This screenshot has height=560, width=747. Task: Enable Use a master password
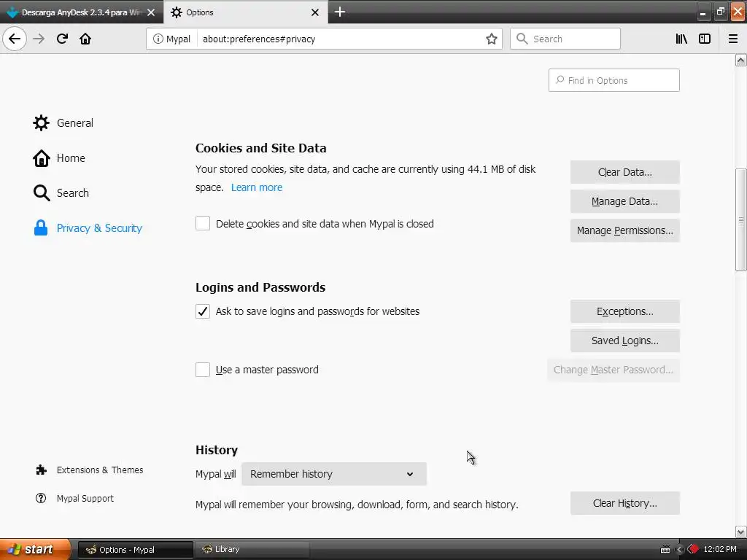click(x=203, y=370)
